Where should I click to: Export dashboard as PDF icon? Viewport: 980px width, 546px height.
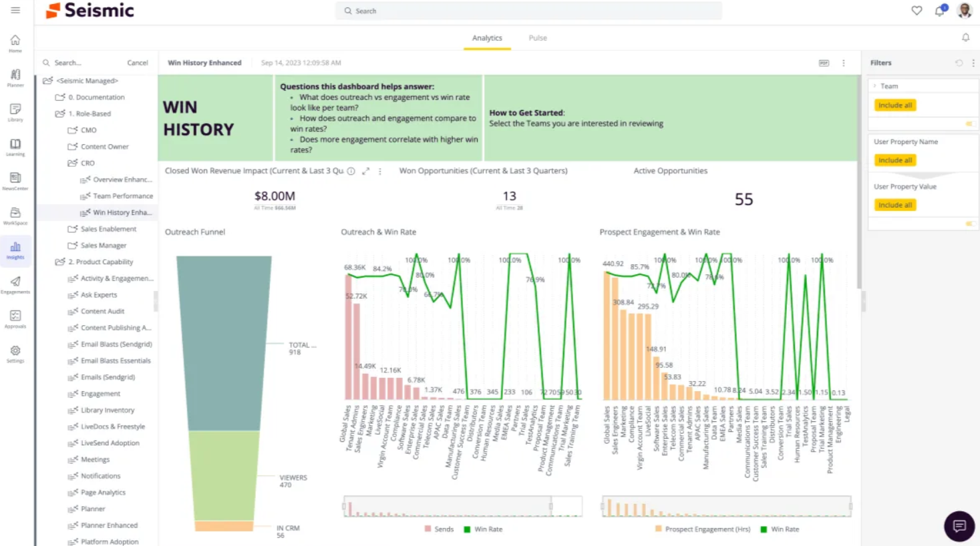point(824,63)
